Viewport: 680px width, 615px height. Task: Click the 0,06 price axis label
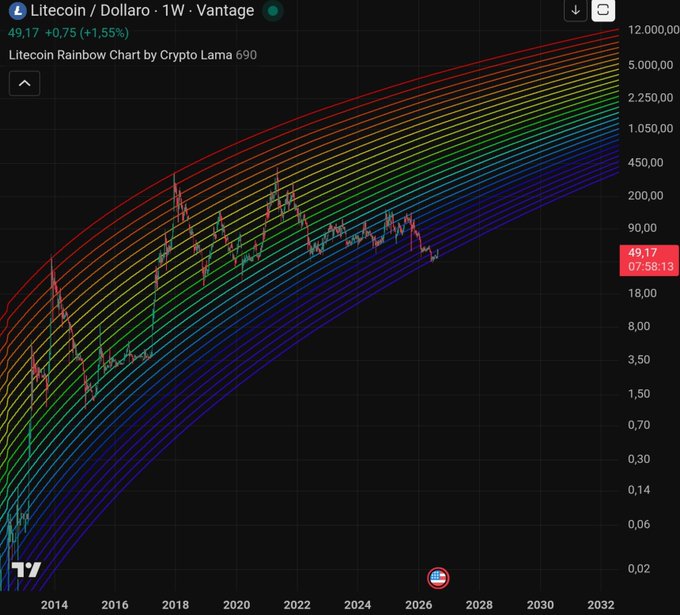tap(639, 524)
